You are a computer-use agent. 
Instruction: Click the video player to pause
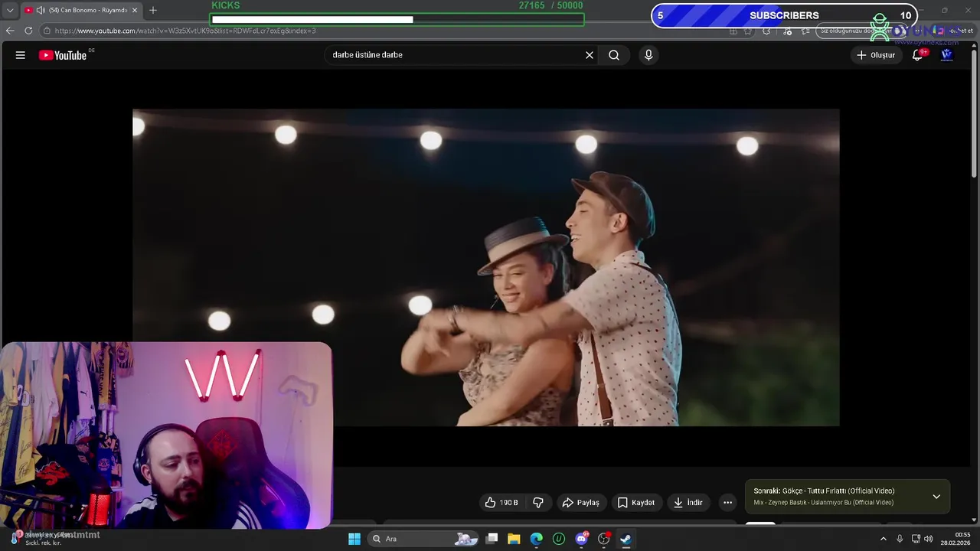pyautogui.click(x=486, y=267)
